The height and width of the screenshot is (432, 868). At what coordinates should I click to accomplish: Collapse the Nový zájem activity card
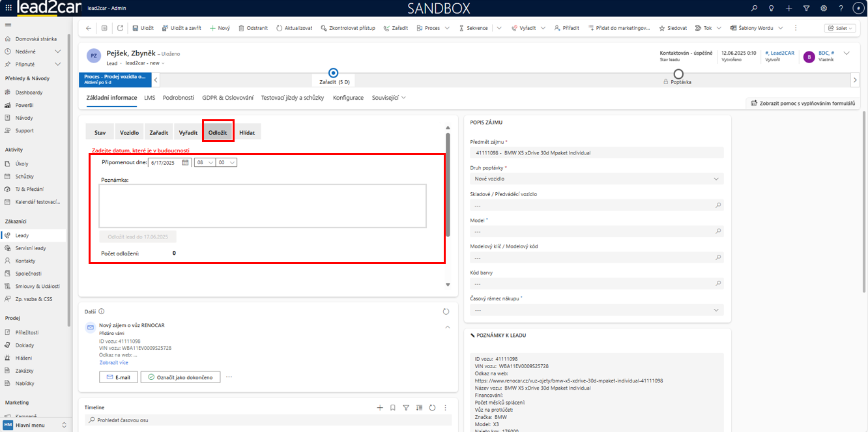(446, 326)
